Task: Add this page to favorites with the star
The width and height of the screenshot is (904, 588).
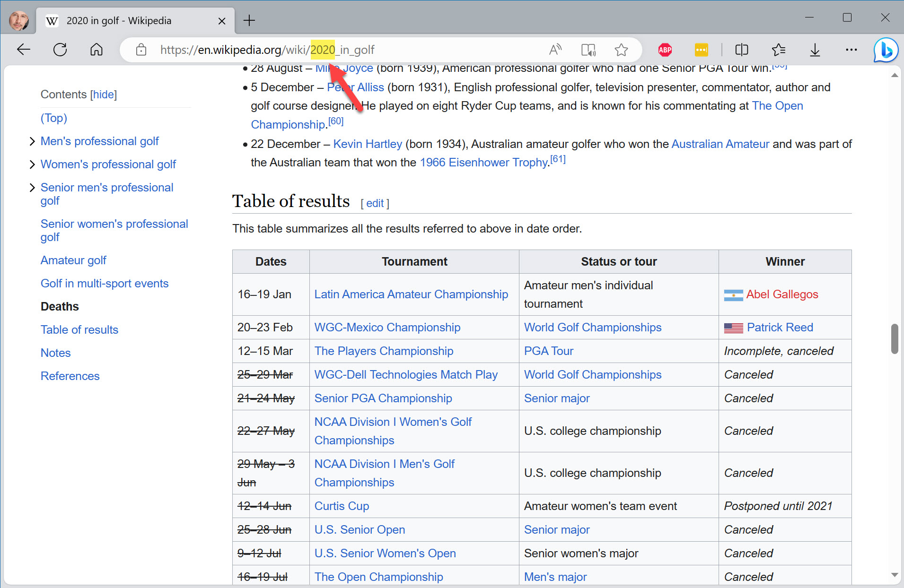Action: pyautogui.click(x=621, y=50)
